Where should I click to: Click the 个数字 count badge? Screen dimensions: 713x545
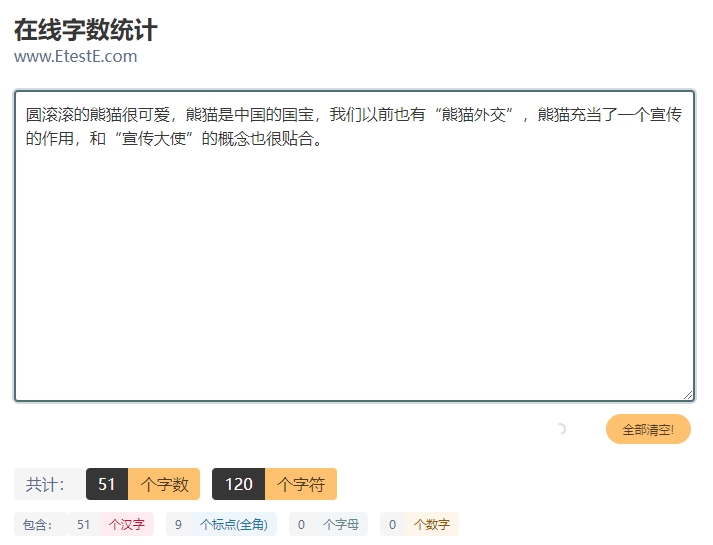[x=432, y=525]
